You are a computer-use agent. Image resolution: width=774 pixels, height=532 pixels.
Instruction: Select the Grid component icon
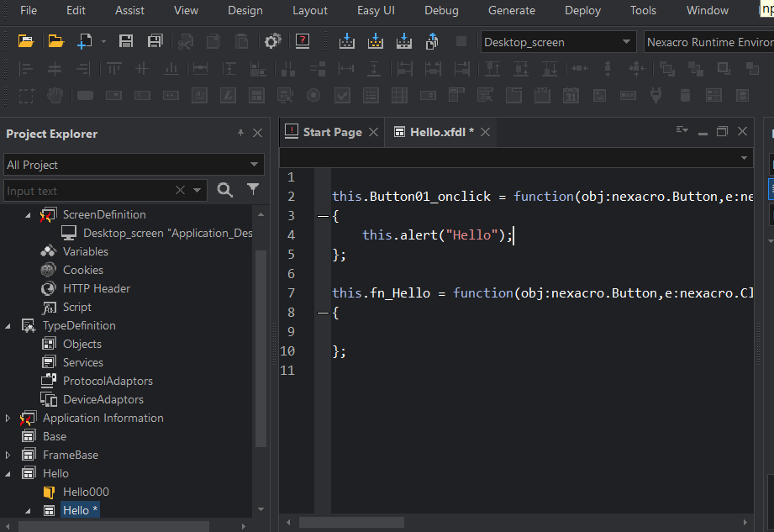tap(399, 95)
